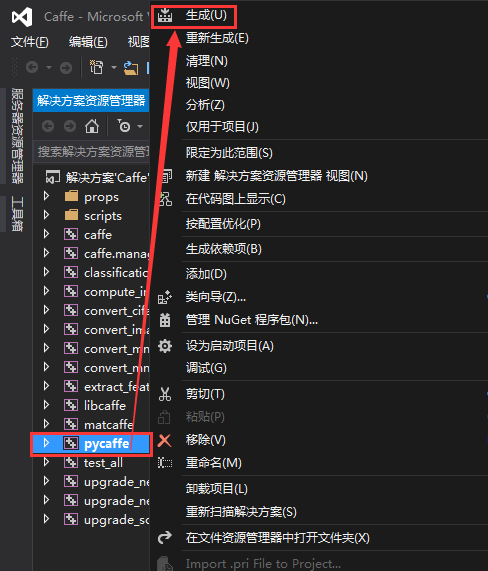Click the pending changes clock icon
Viewport: 488px width, 571px height.
[x=124, y=126]
